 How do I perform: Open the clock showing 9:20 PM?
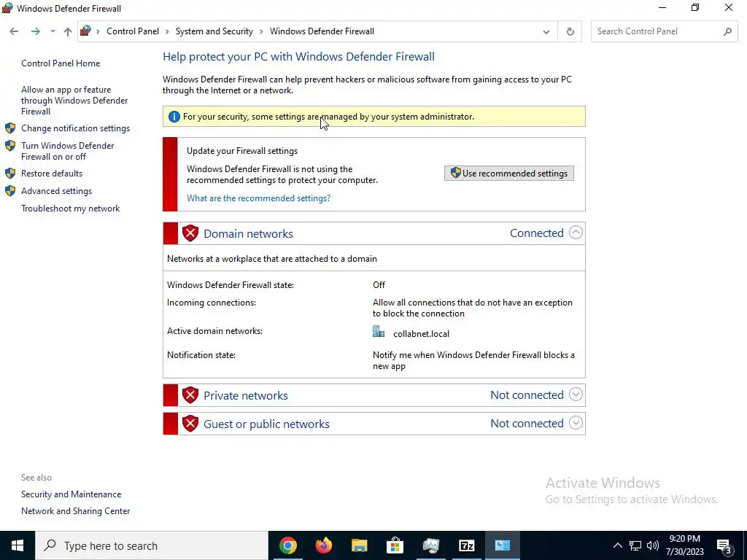pyautogui.click(x=684, y=545)
